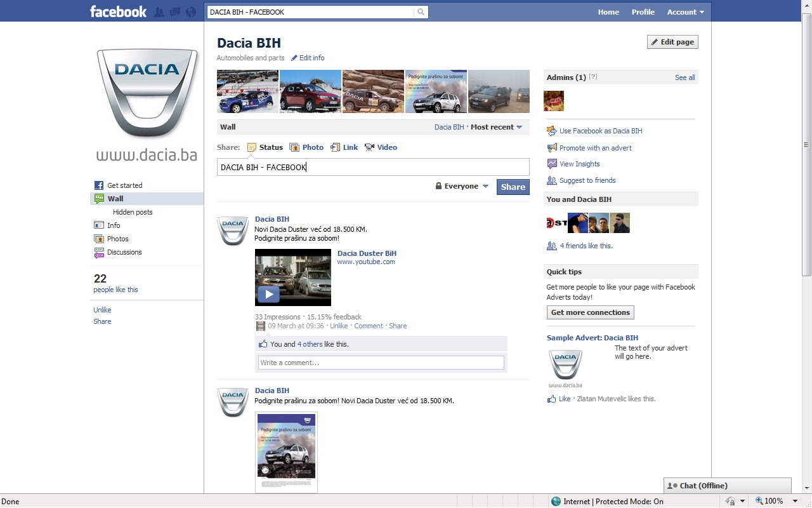The width and height of the screenshot is (812, 508).
Task: Click the Edit page button
Action: coord(672,42)
